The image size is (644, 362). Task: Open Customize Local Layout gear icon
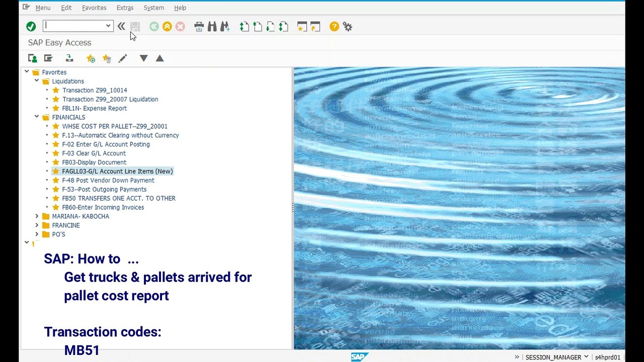(348, 26)
